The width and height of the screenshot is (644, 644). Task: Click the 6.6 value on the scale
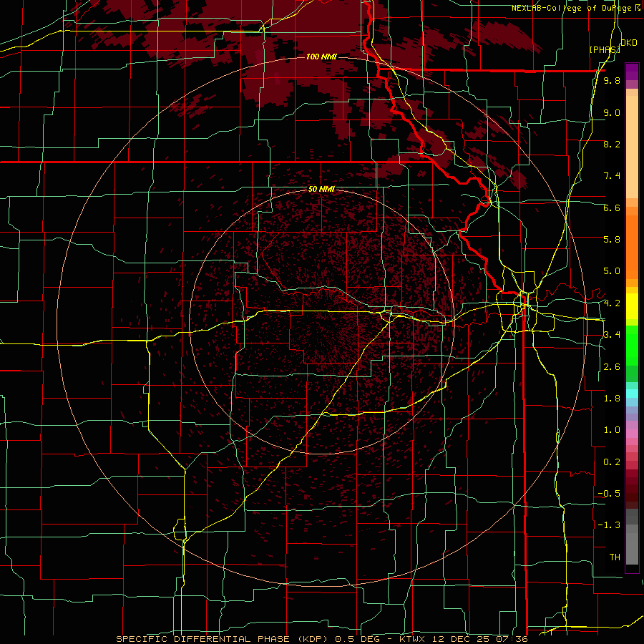point(612,208)
